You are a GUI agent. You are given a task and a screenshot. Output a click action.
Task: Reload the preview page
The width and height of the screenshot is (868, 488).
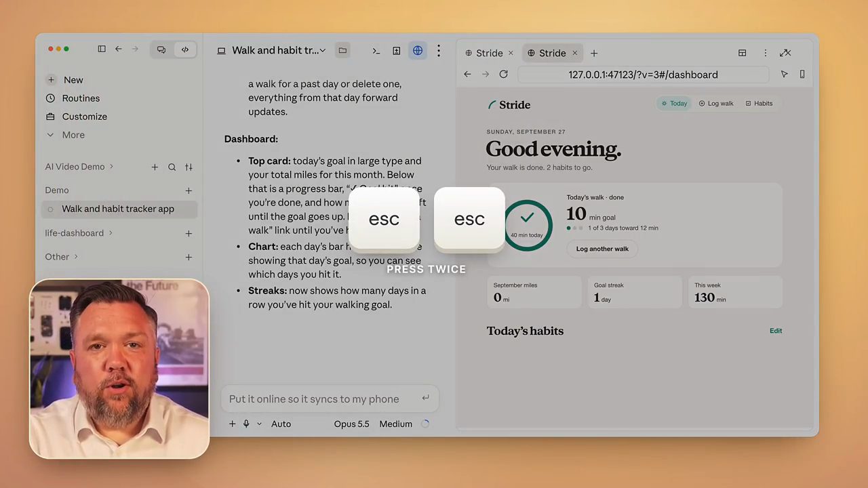503,75
